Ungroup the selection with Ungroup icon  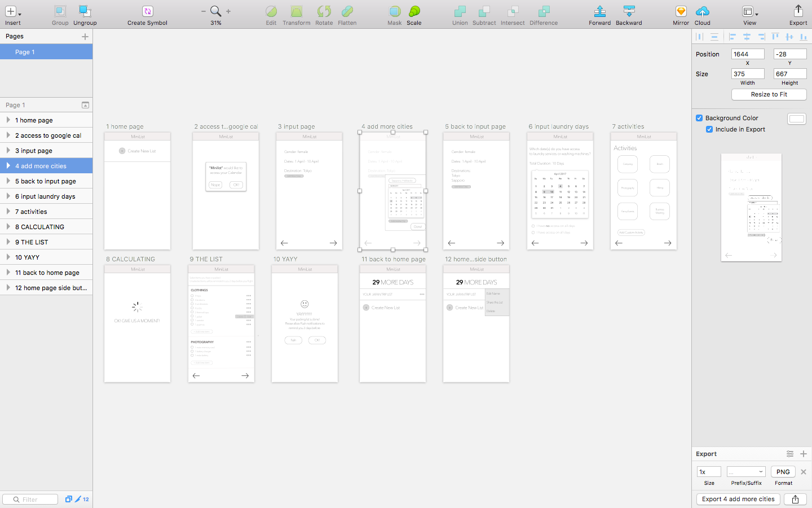[85, 11]
